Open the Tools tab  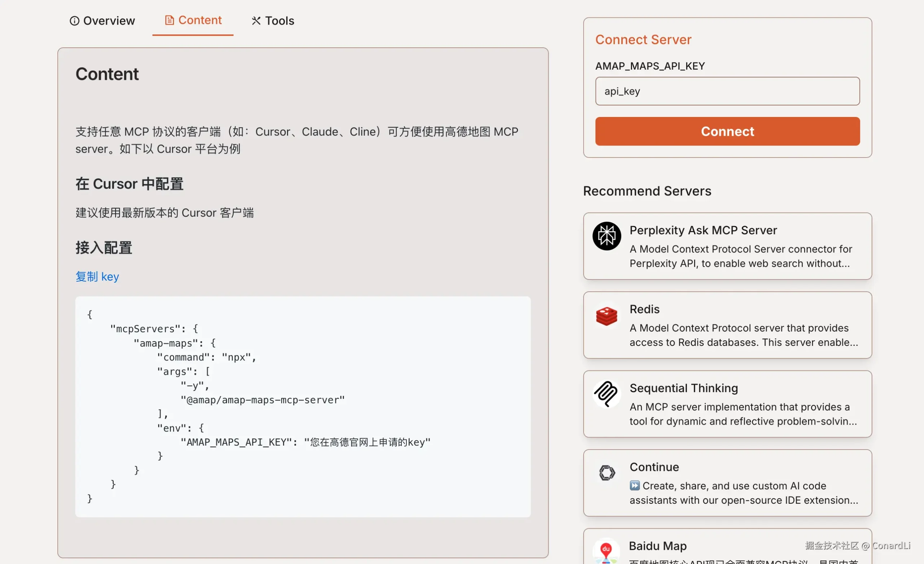[273, 21]
